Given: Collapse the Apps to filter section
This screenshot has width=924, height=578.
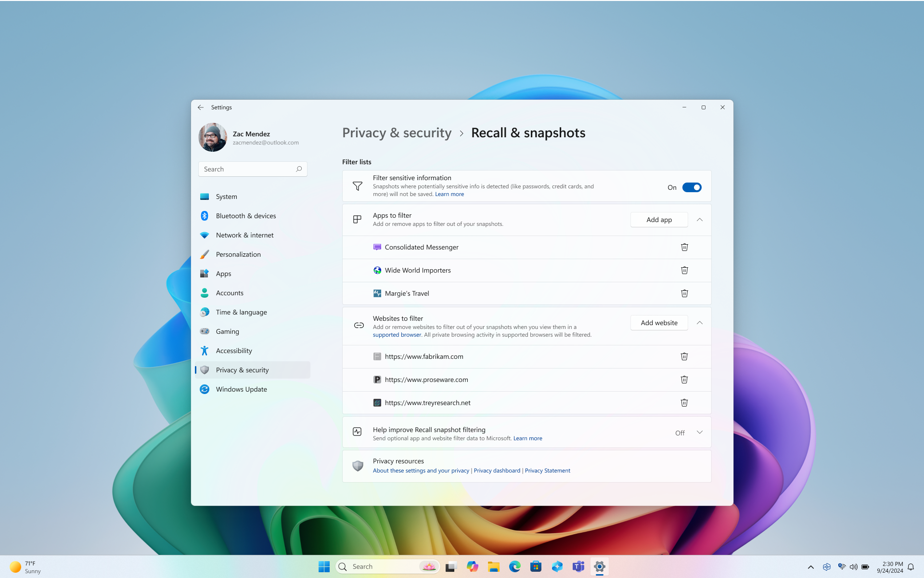Looking at the screenshot, I should coord(699,219).
